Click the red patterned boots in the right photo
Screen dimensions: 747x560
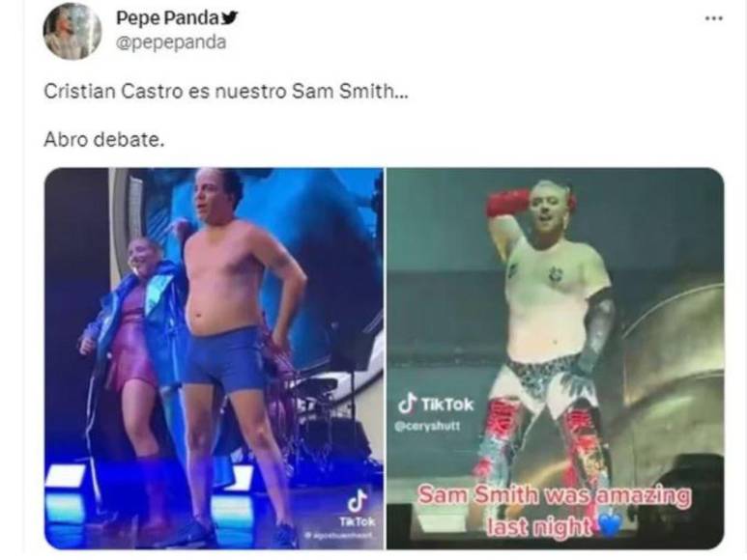tap(543, 447)
